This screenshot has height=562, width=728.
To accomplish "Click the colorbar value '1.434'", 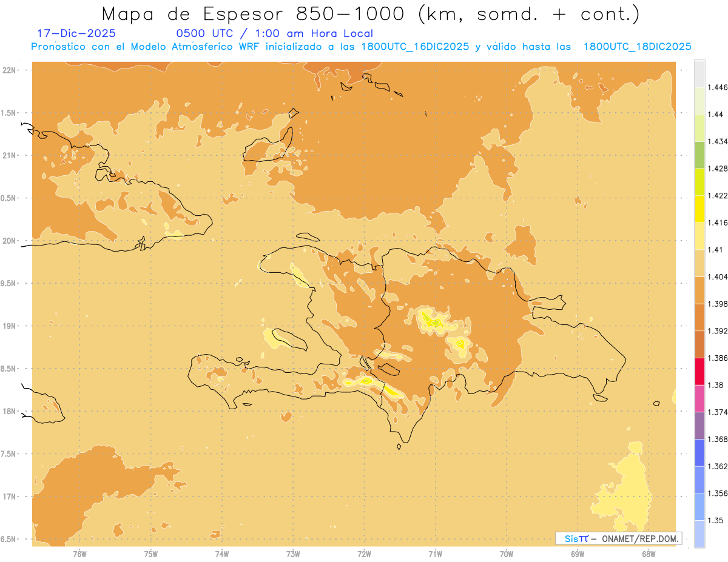I will [x=718, y=141].
